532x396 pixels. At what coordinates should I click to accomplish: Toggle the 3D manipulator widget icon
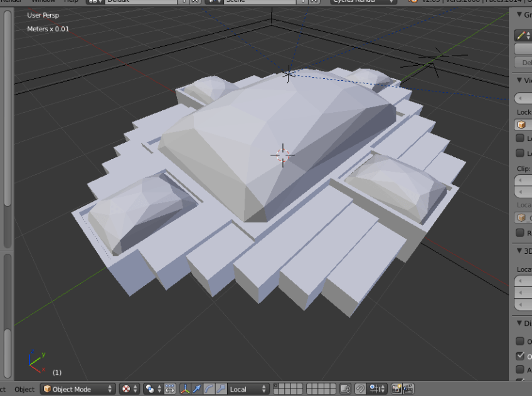point(186,389)
